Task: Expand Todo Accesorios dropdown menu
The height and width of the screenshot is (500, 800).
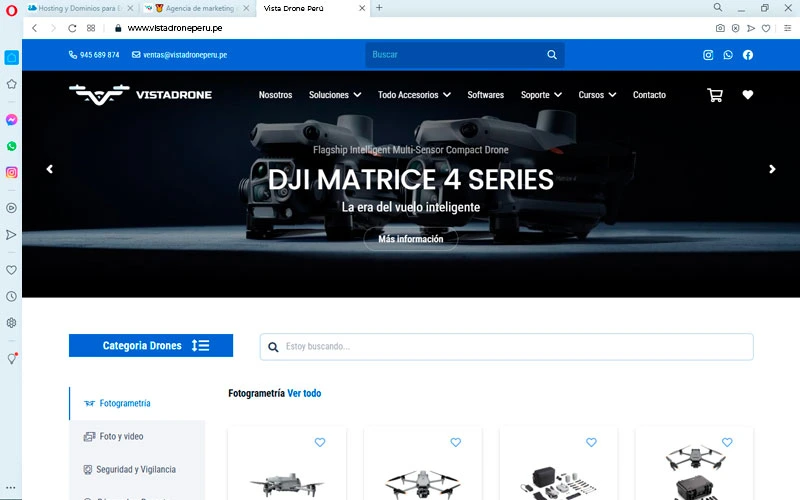Action: click(x=414, y=95)
